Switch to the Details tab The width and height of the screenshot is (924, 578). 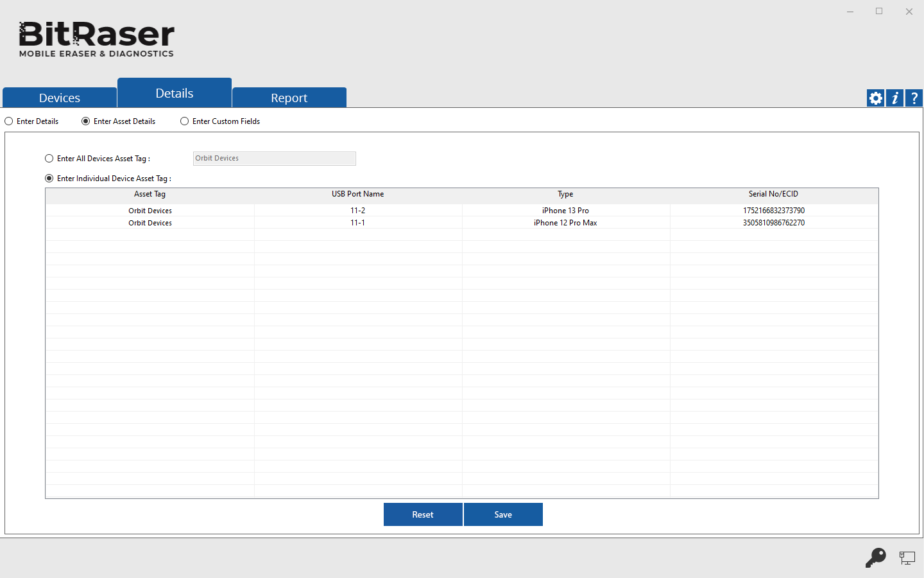click(x=175, y=92)
